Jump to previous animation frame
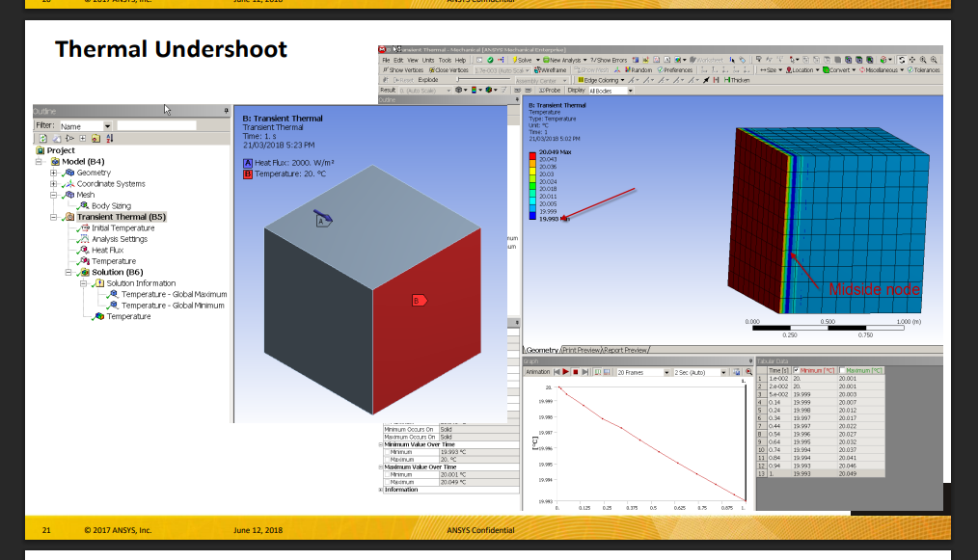The width and height of the screenshot is (978, 560). point(557,372)
